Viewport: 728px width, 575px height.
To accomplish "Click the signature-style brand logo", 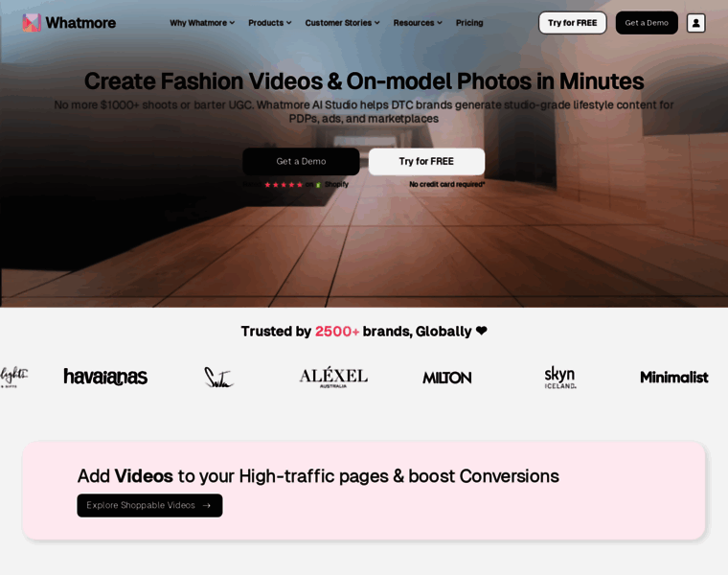I will pos(218,378).
